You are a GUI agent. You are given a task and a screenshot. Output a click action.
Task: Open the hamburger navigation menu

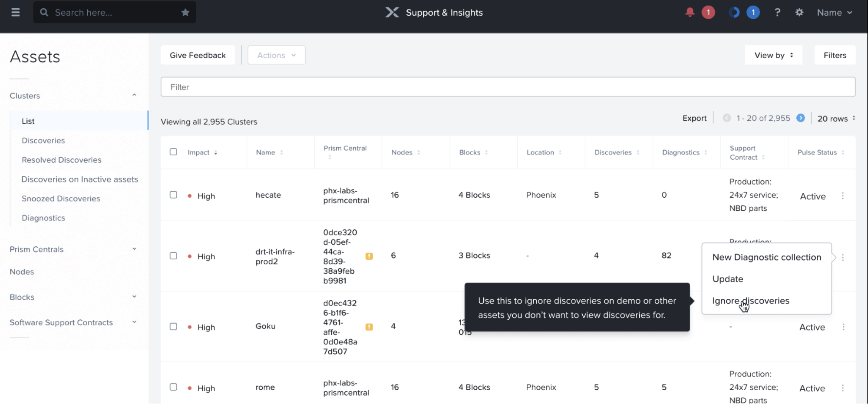tap(16, 13)
